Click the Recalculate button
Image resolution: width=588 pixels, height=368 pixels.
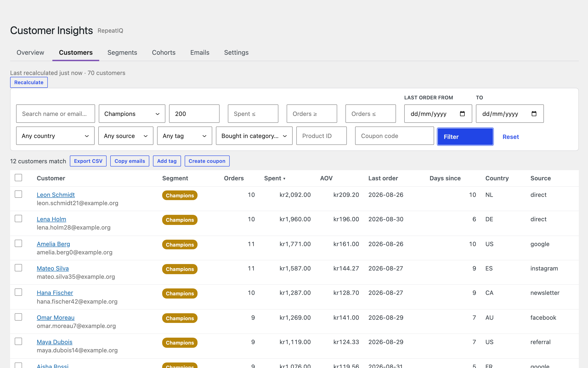[x=29, y=82]
